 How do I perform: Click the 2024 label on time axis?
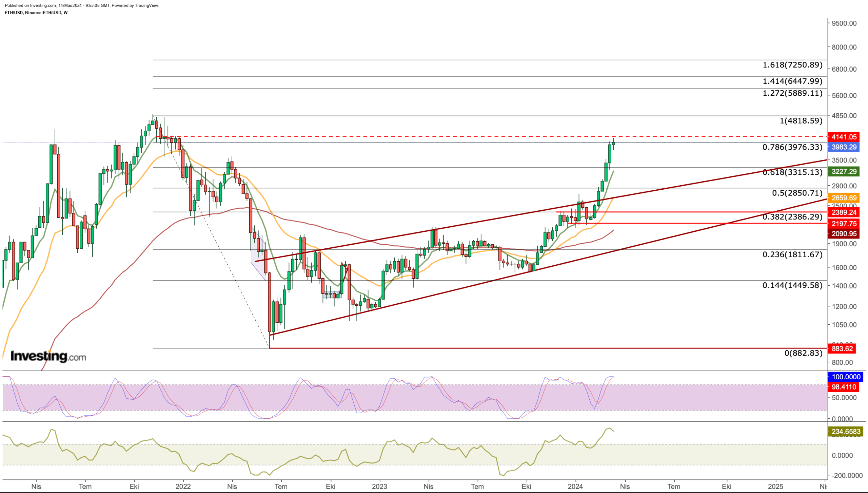click(575, 487)
